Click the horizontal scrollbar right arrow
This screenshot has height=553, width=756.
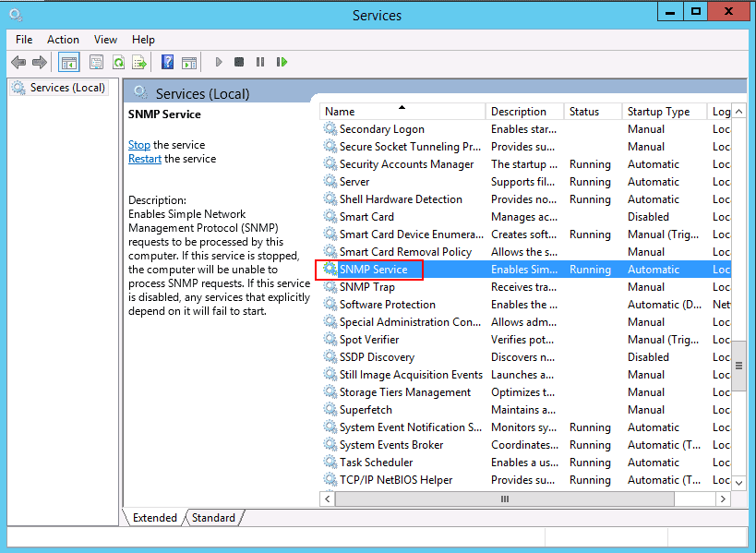coord(723,499)
